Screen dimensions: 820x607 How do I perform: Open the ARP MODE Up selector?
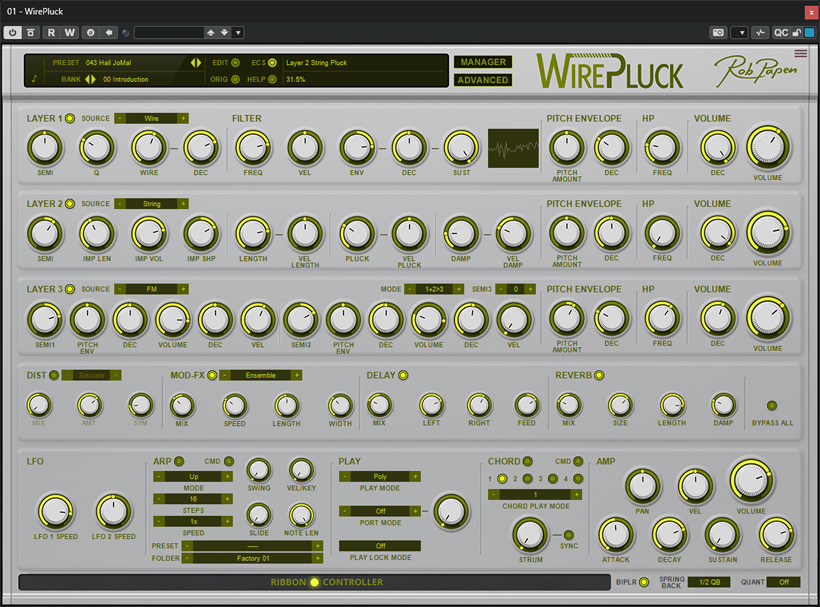click(193, 477)
